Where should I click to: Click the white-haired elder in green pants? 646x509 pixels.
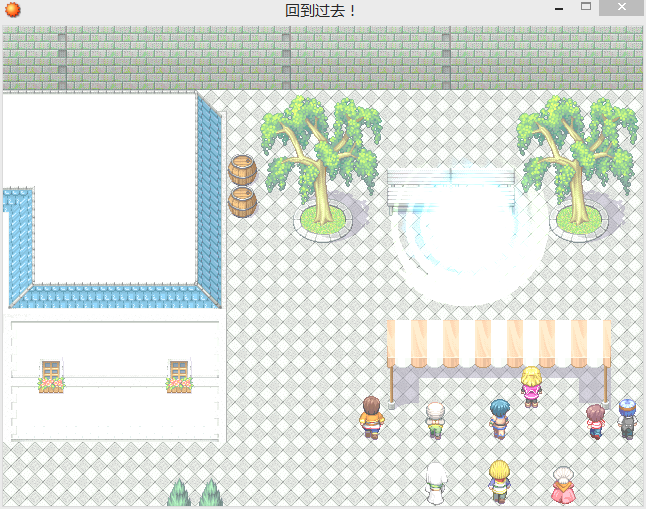pos(435,420)
